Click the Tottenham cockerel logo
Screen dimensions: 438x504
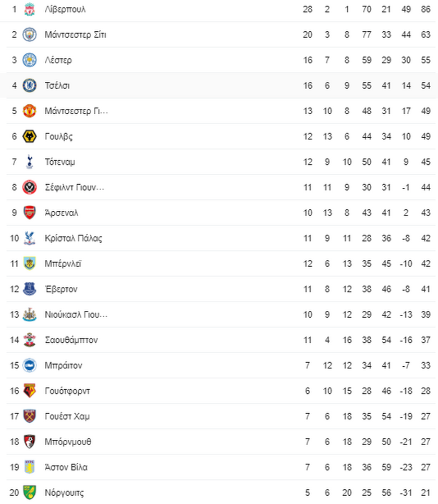pos(30,162)
